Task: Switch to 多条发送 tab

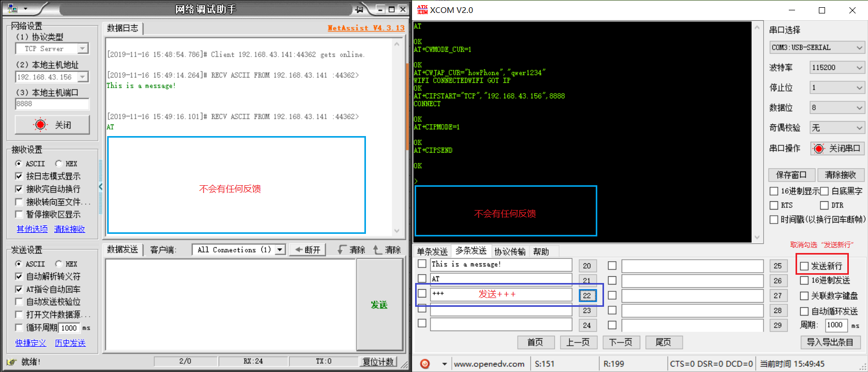Action: (470, 251)
